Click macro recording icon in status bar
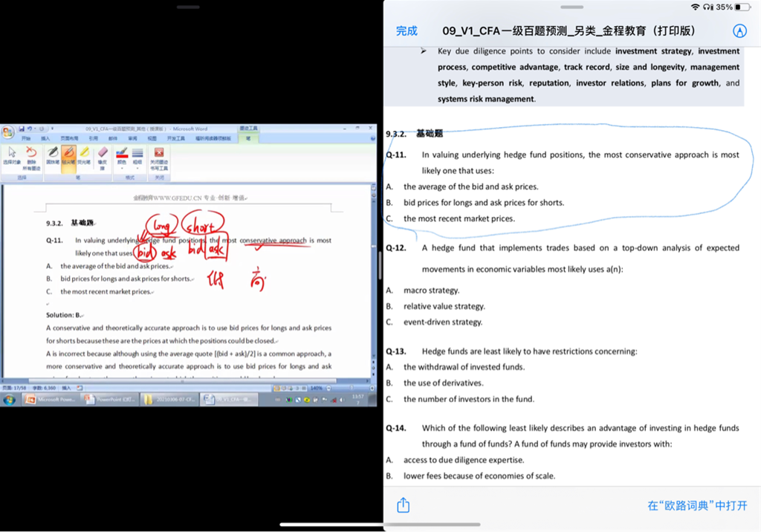Screen dimensions: 761x532 [x=80, y=388]
